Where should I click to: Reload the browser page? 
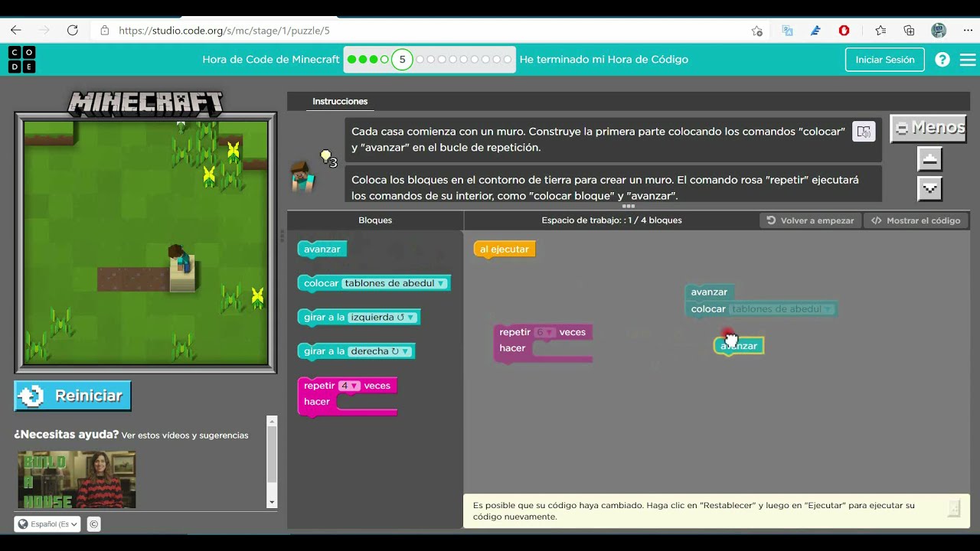pos(73,31)
